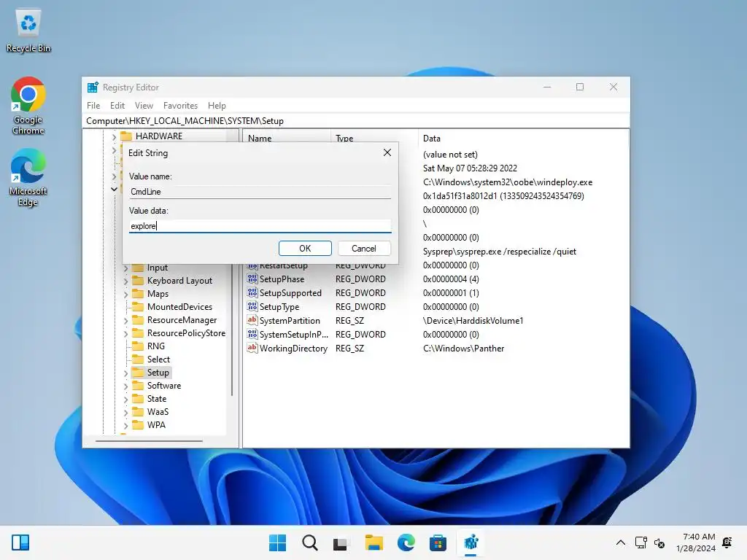Open the File menu
The height and width of the screenshot is (560, 747).
click(93, 105)
